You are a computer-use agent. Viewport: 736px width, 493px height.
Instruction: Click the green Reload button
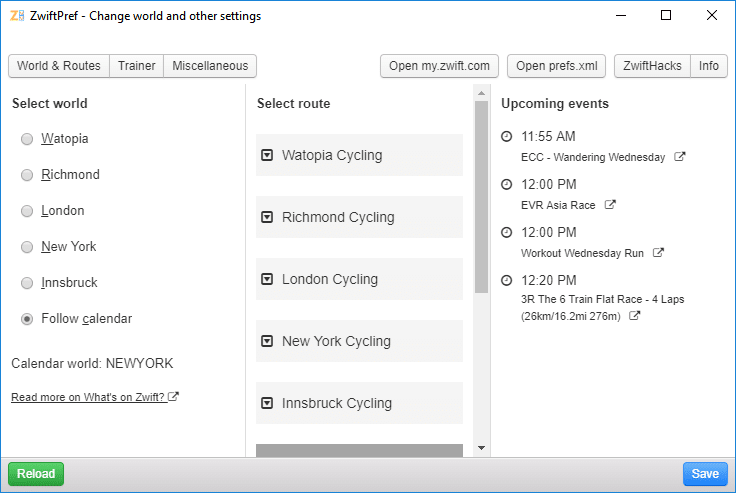[36, 474]
